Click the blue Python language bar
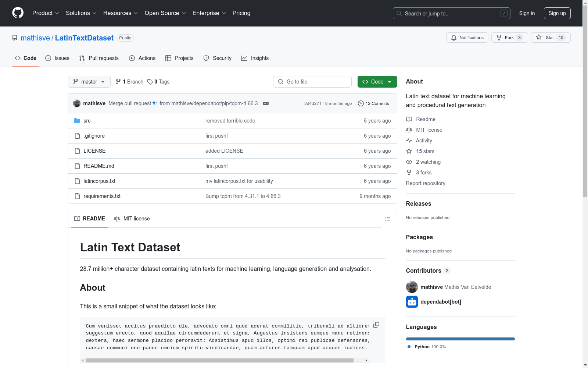Viewport: 588px width, 368px height. tap(460, 339)
